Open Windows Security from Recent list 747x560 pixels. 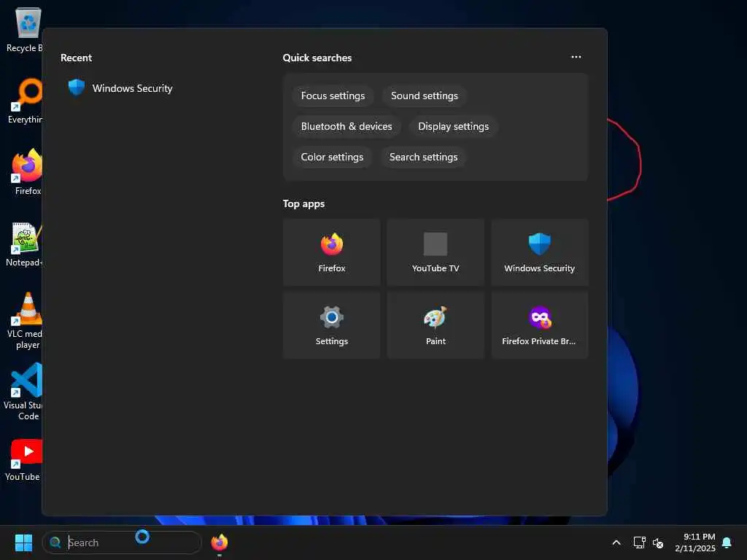click(120, 88)
